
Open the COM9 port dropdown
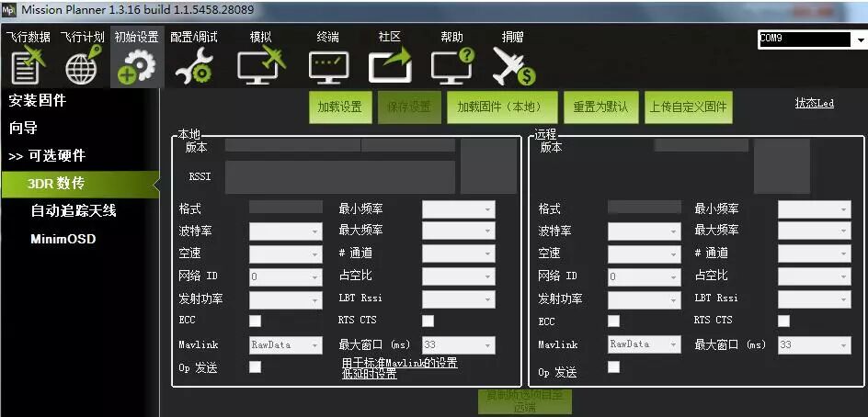coord(812,39)
